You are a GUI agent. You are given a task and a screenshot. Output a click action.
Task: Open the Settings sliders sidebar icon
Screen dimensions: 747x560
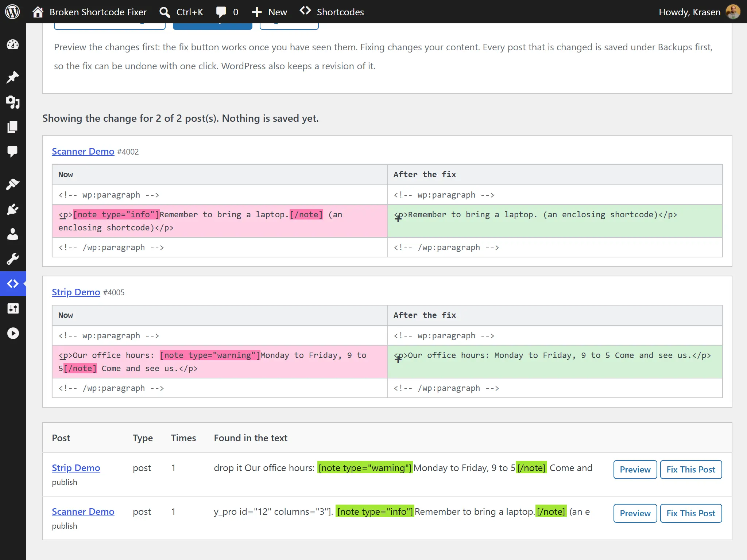13,308
